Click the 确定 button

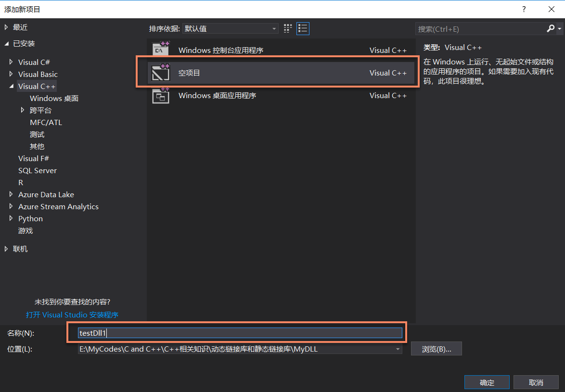click(x=487, y=382)
